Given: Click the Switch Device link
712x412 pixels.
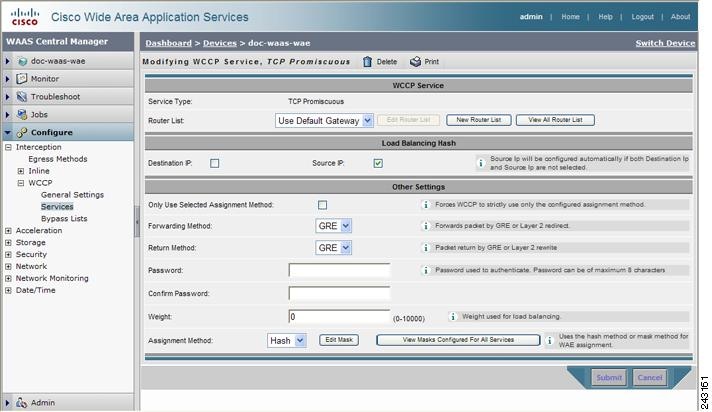Looking at the screenshot, I should pyautogui.click(x=665, y=43).
